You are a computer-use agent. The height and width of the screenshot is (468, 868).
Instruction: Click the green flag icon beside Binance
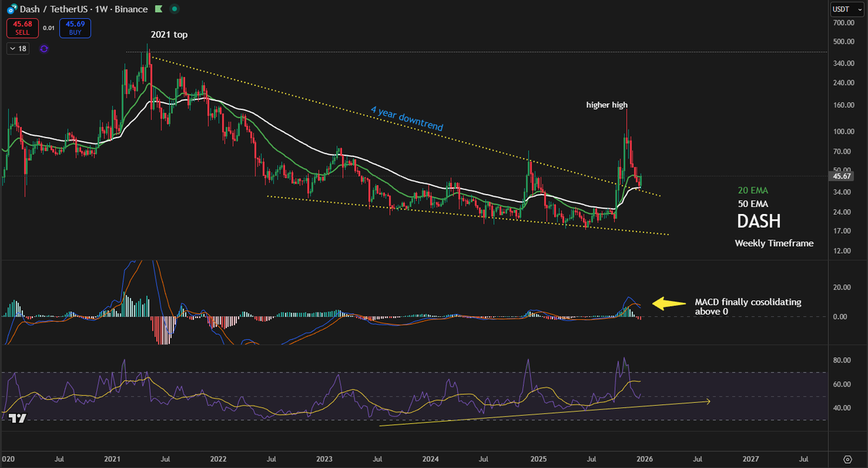157,9
